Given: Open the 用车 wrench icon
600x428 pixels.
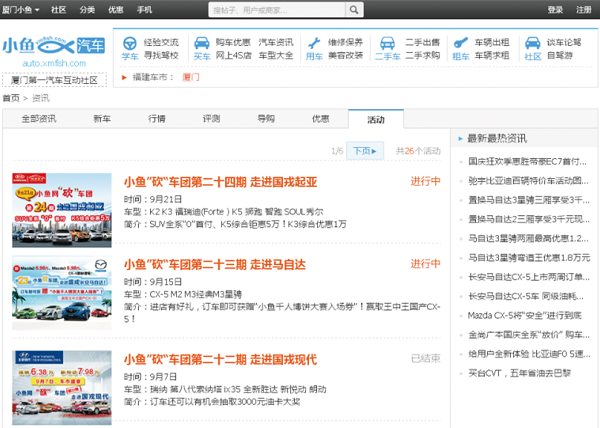Looking at the screenshot, I should (x=314, y=43).
